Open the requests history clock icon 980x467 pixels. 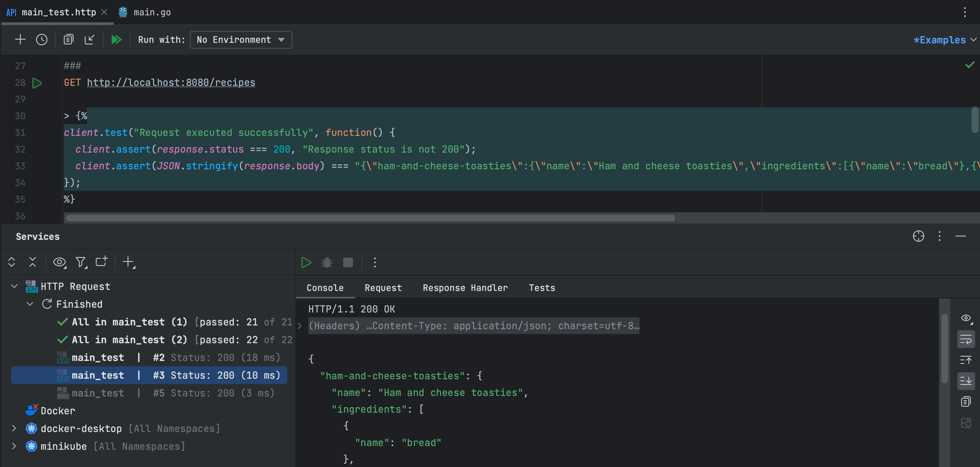tap(41, 40)
